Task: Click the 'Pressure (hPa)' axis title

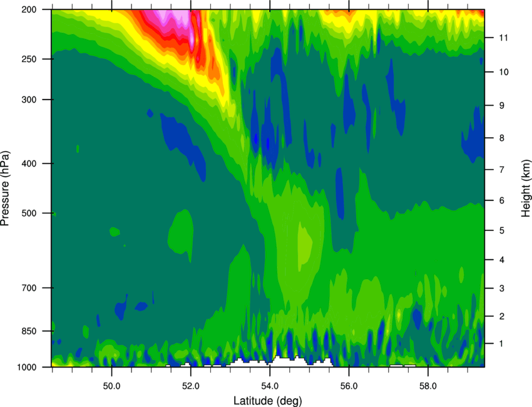Action: (x=5, y=188)
